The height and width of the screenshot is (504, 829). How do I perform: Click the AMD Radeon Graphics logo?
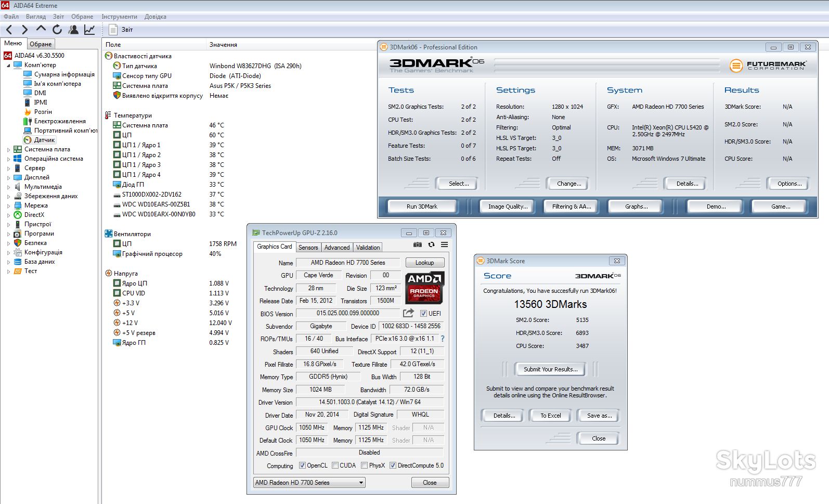point(424,288)
